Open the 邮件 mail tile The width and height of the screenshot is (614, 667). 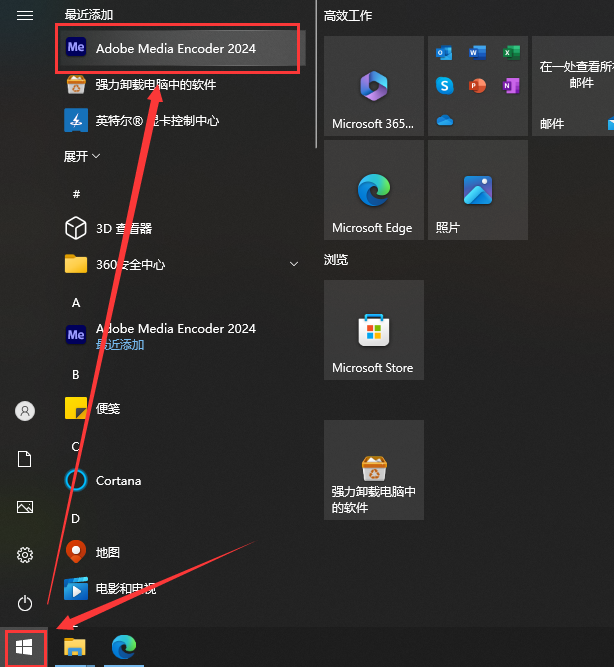pyautogui.click(x=573, y=86)
